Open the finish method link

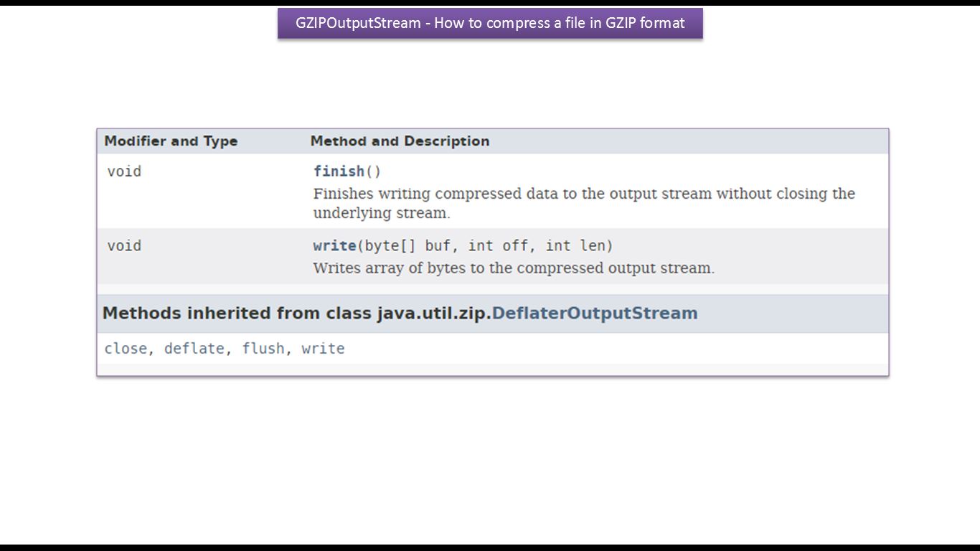point(339,171)
